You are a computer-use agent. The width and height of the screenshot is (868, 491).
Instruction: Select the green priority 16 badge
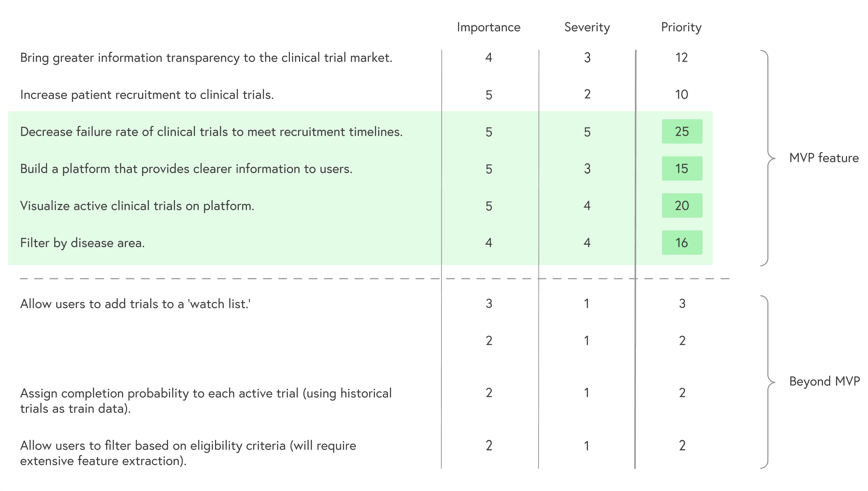[682, 242]
